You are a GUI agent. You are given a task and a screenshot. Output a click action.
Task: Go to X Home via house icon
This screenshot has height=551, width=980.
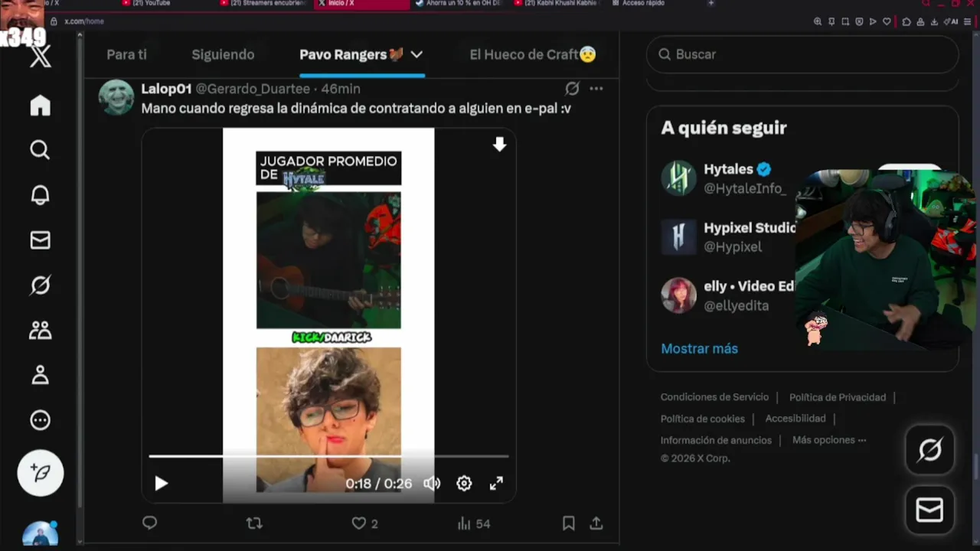[40, 106]
